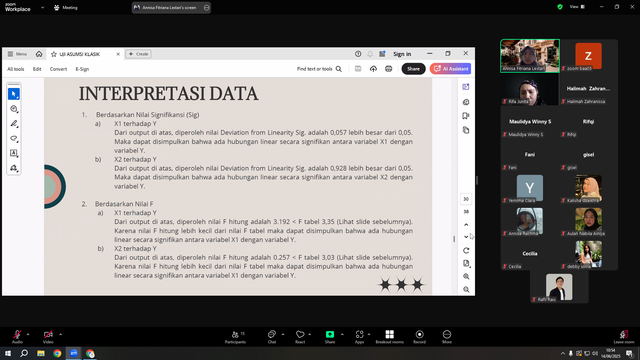The height and width of the screenshot is (360, 640).
Task: Click Leave room button
Action: coord(624,337)
